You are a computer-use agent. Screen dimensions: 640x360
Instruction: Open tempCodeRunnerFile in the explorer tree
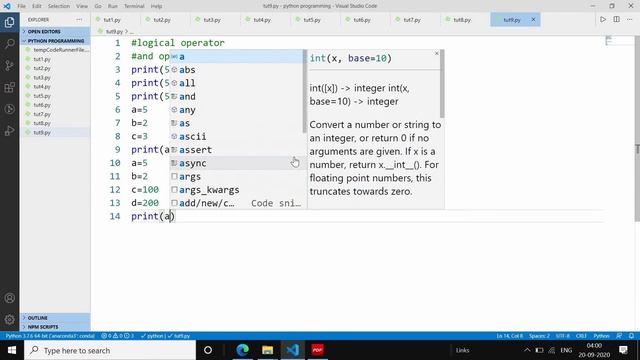point(55,50)
